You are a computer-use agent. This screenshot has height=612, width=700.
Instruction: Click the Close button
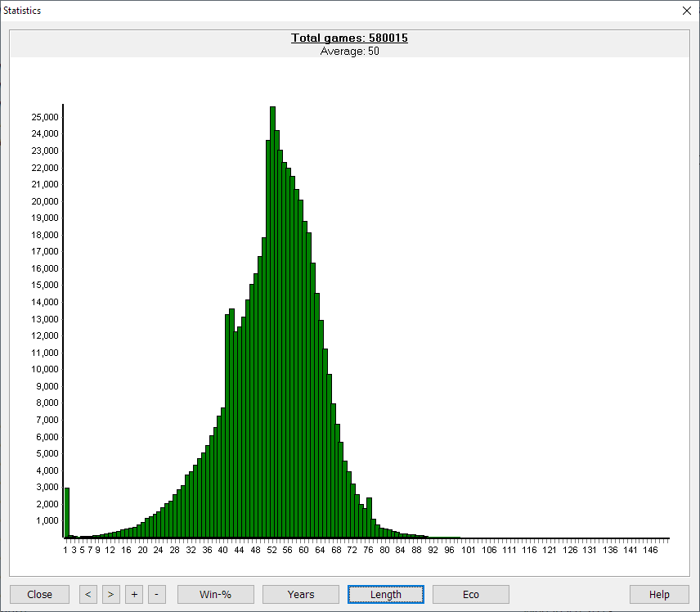[x=39, y=594]
